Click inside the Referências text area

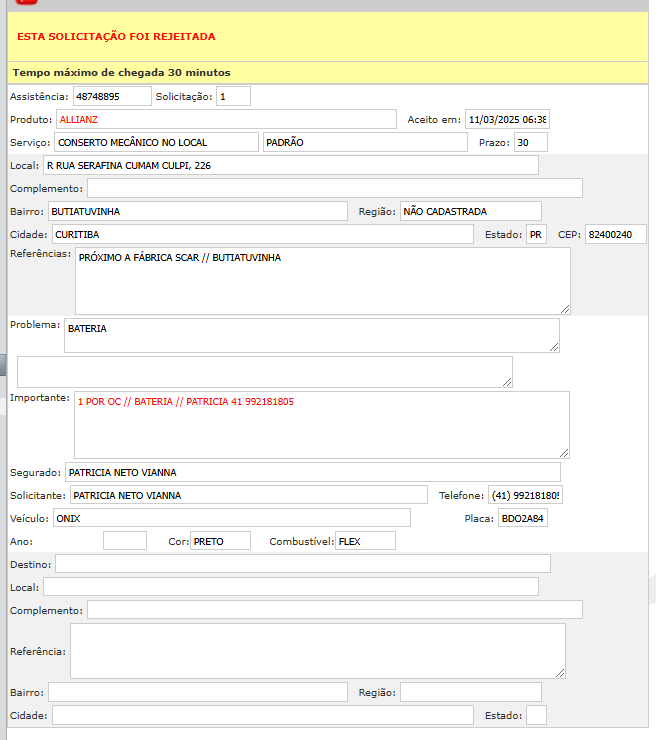click(322, 281)
